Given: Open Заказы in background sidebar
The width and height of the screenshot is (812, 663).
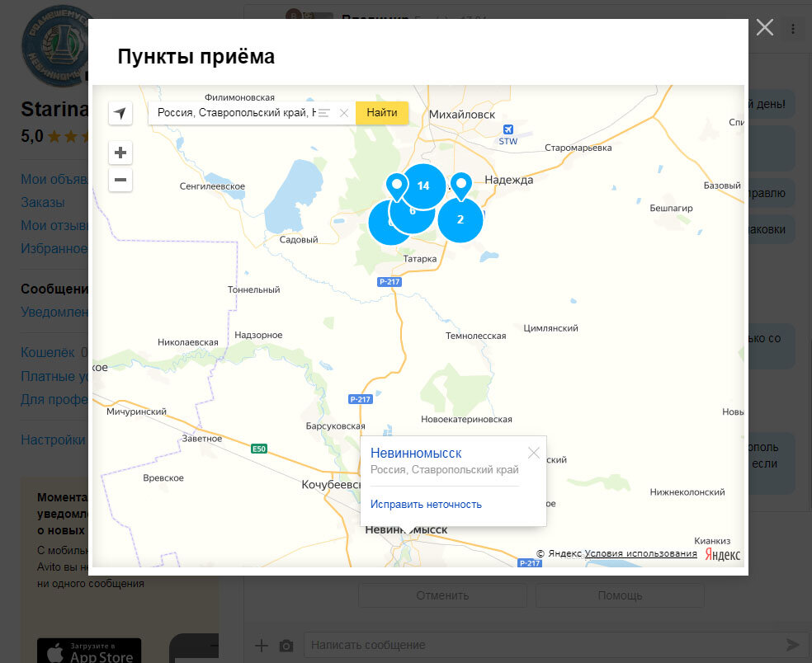Looking at the screenshot, I should (x=42, y=202).
